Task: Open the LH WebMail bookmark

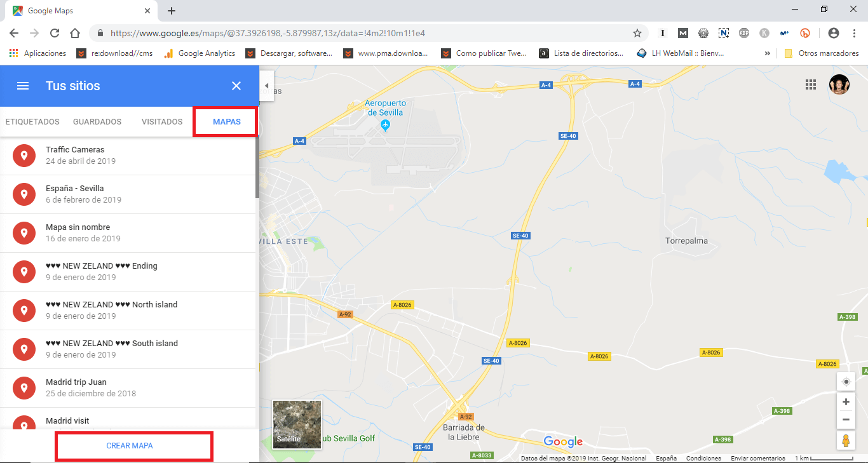Action: point(680,53)
